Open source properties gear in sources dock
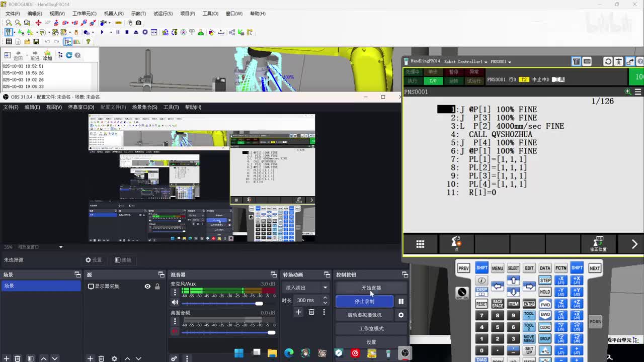 coord(114,358)
